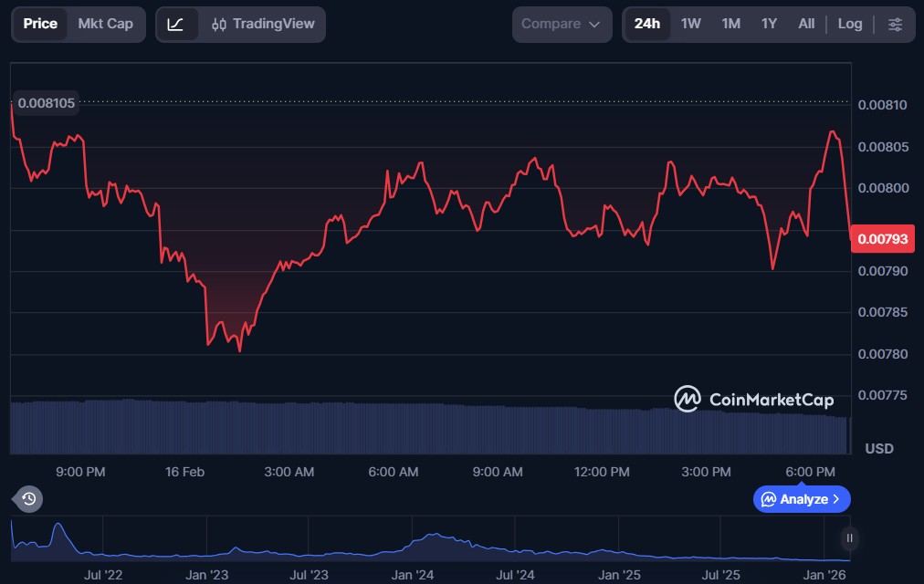The image size is (924, 584).
Task: Select the 24h time range
Action: 646,24
